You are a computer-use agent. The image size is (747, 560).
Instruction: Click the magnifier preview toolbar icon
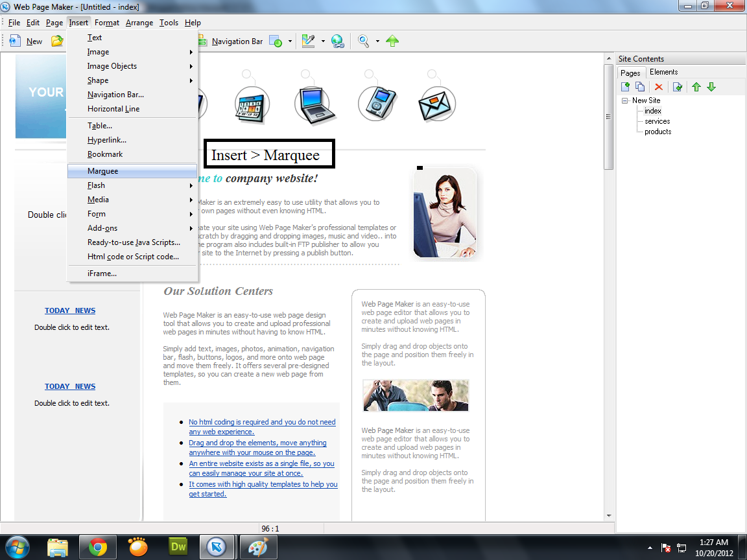point(364,41)
